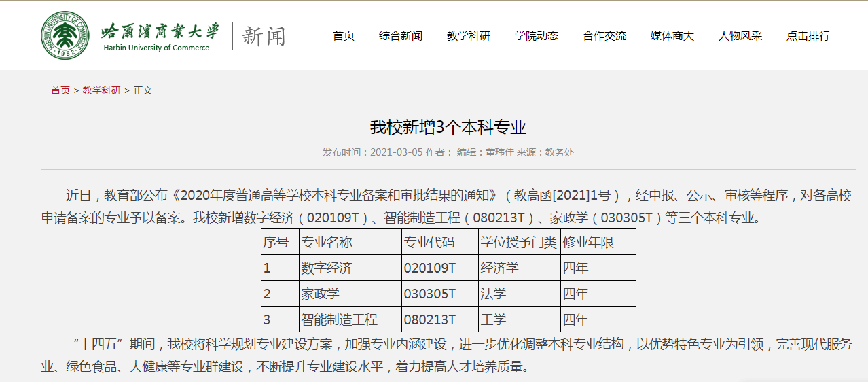Go to the 教学科研 navigation tab
The height and width of the screenshot is (382, 868).
[469, 36]
